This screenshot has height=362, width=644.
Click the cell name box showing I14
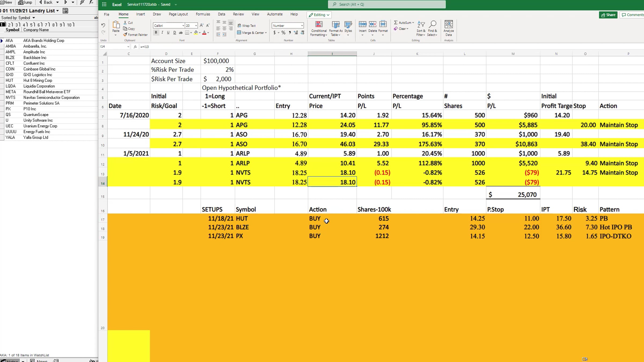coord(115,47)
